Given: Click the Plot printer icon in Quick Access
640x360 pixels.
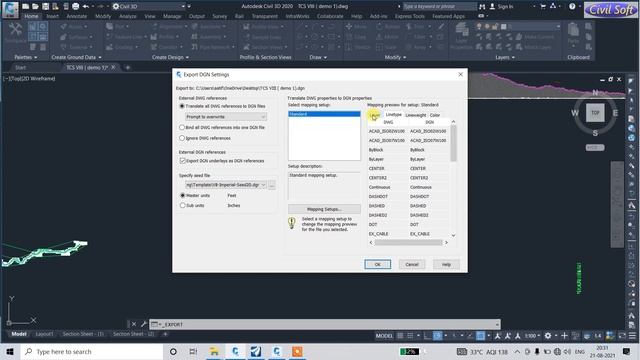Looking at the screenshot, I should point(76,6).
